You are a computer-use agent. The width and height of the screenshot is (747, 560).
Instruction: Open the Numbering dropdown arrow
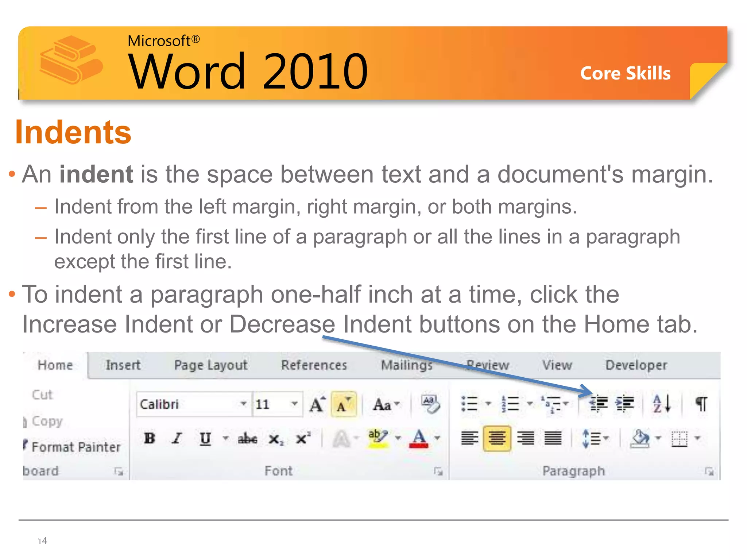(530, 404)
